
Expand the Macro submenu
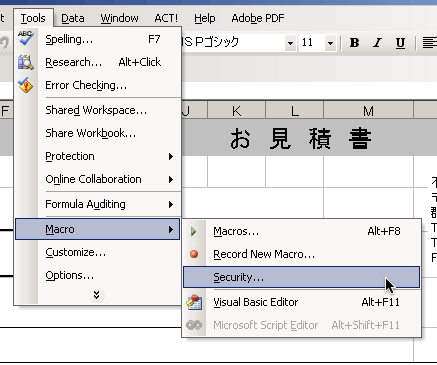coord(97,229)
